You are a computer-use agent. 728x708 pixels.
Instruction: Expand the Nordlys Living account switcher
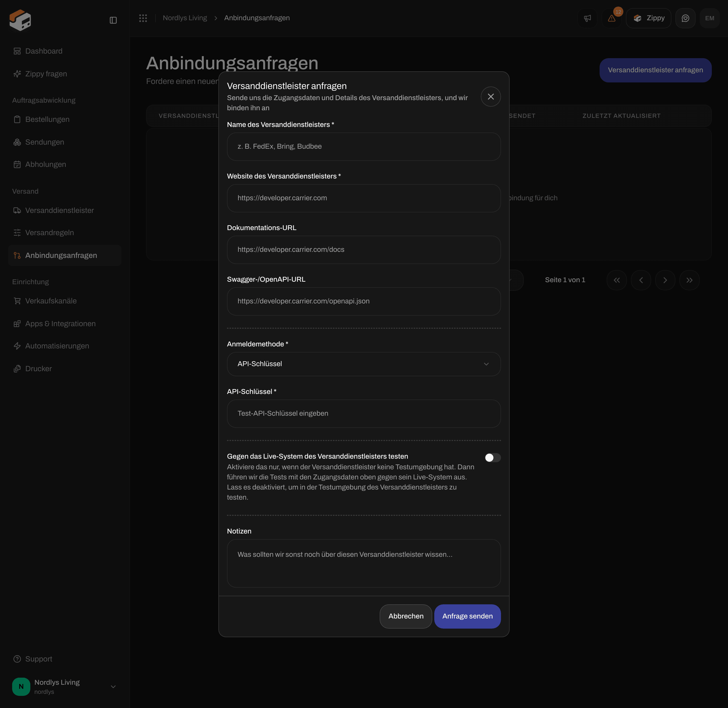(65, 687)
